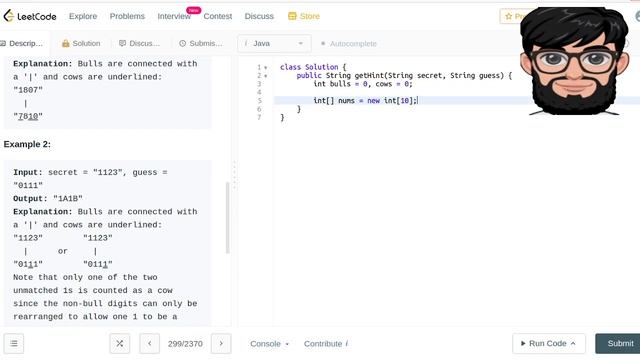This screenshot has height=360, width=640.
Task: Click the panel divider drag handle
Action: tap(234, 176)
